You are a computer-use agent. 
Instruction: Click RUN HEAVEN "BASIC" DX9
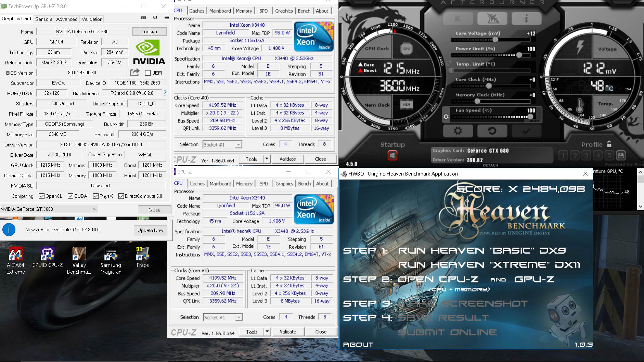pyautogui.click(x=482, y=250)
